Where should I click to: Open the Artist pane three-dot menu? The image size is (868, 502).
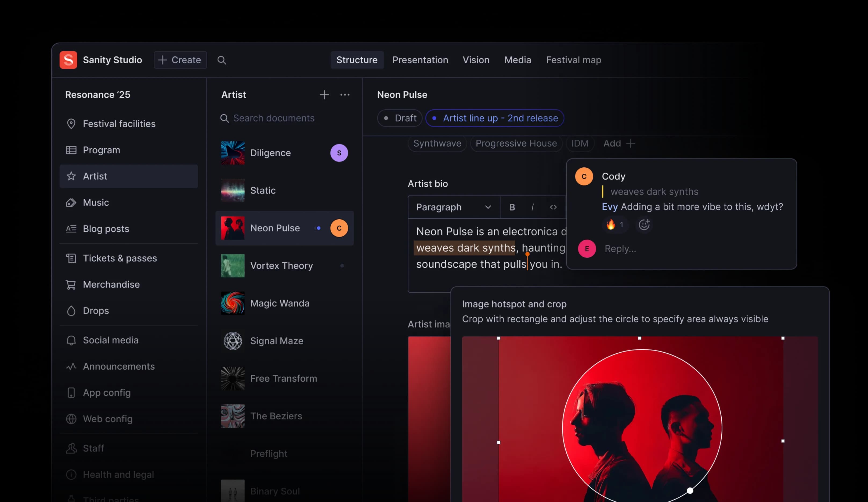click(x=345, y=95)
